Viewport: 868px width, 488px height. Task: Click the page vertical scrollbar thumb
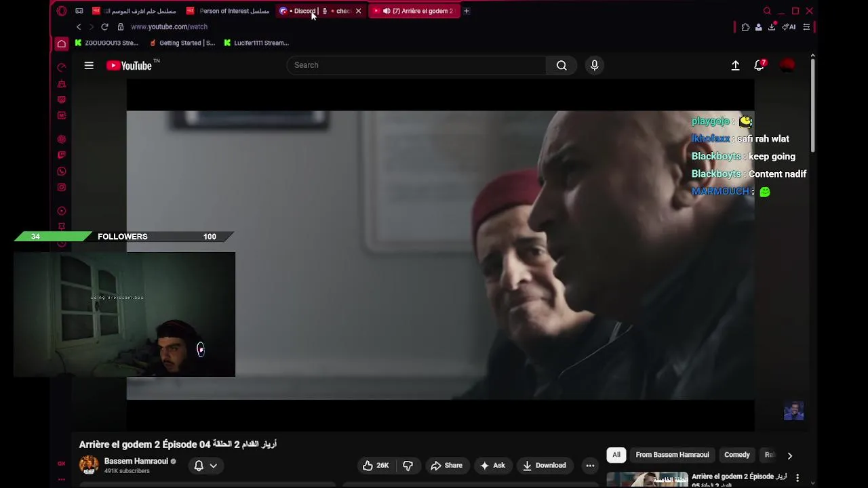[812, 105]
